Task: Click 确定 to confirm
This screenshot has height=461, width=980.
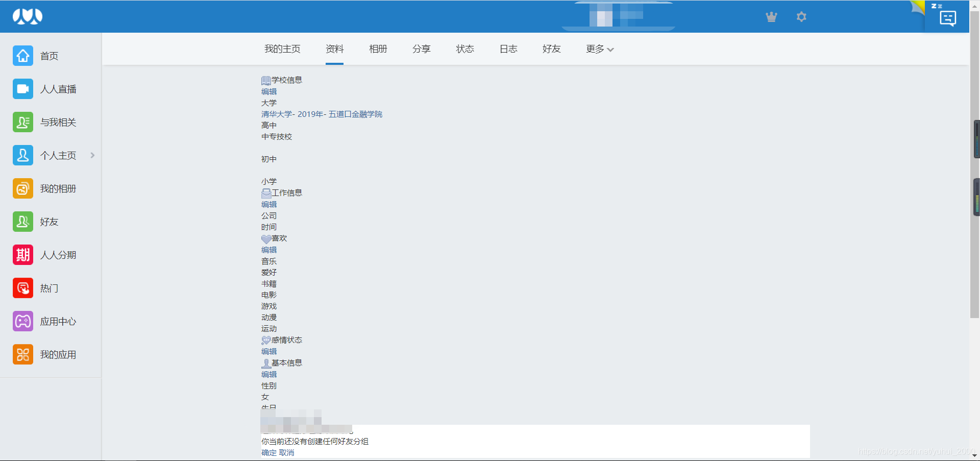Action: click(x=269, y=453)
